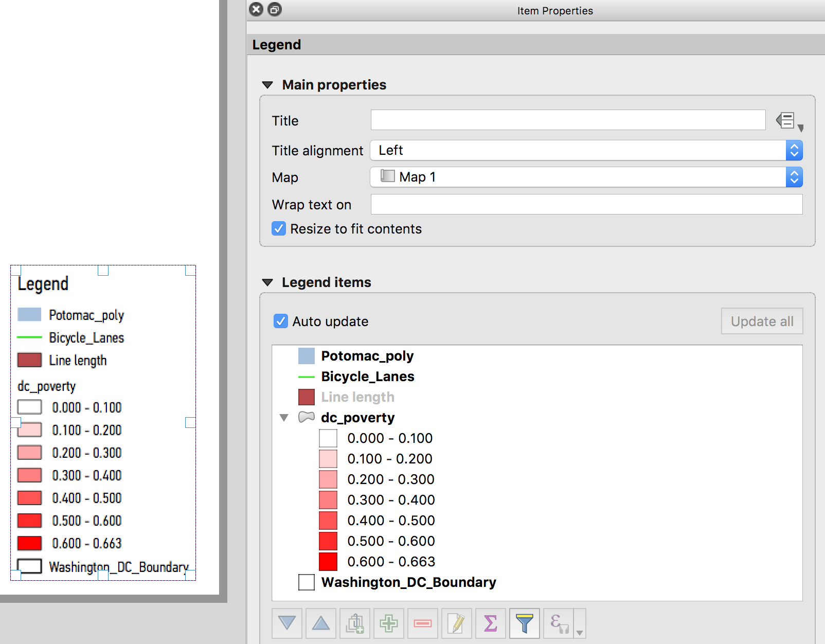The height and width of the screenshot is (644, 825).
Task: Add layer with green plus icon
Action: point(389,623)
